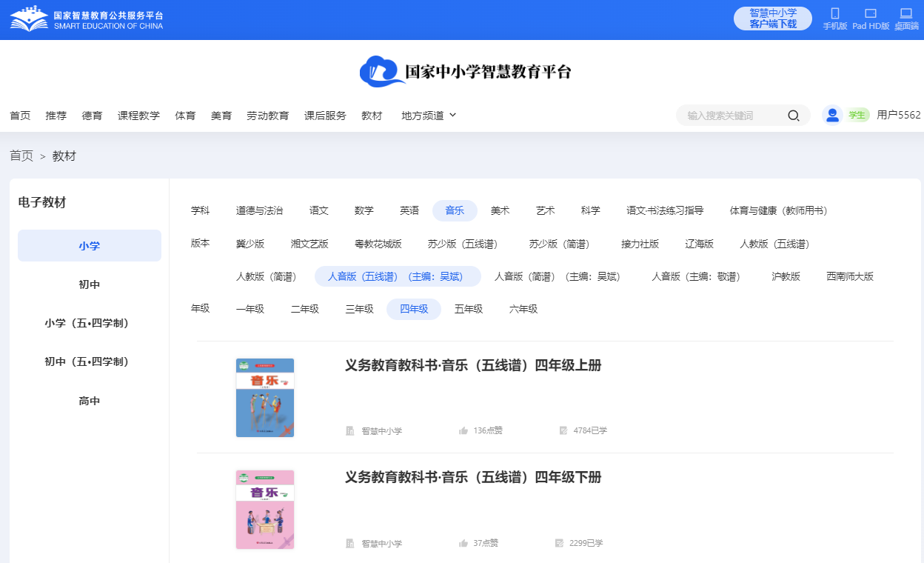Click 首页 in the breadcrumb
Viewport: 924px width, 563px height.
(x=21, y=156)
